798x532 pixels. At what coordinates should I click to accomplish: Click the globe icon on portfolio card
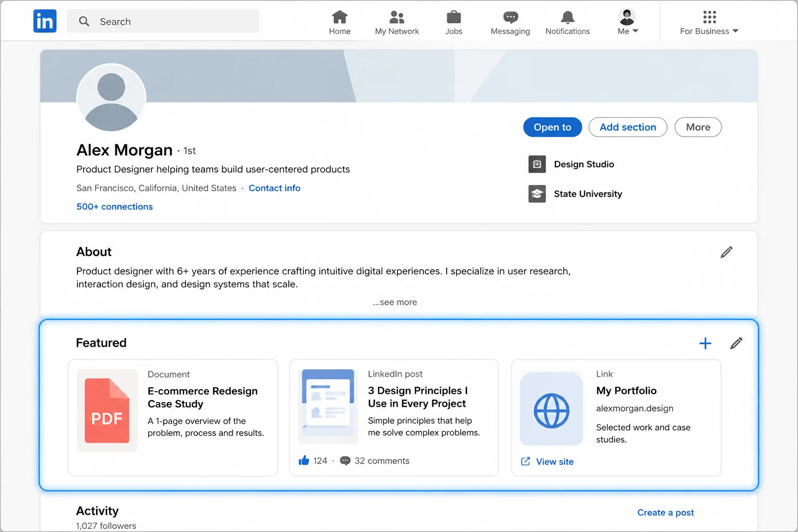click(x=552, y=411)
